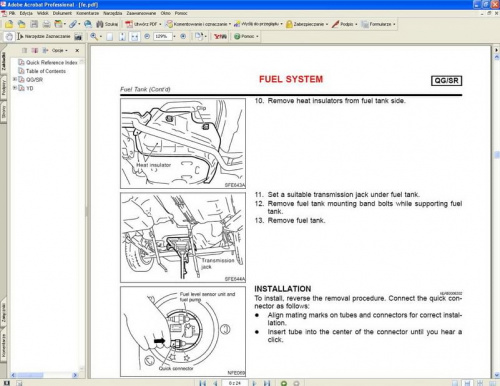
Task: Open the Opcje dropdown in the bookmarks panel
Action: point(59,50)
